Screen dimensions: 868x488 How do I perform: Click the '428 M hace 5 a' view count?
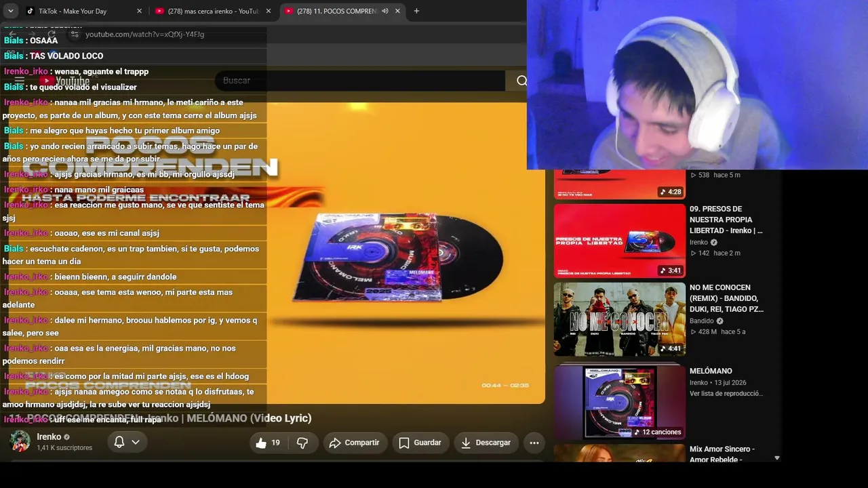[x=717, y=331]
